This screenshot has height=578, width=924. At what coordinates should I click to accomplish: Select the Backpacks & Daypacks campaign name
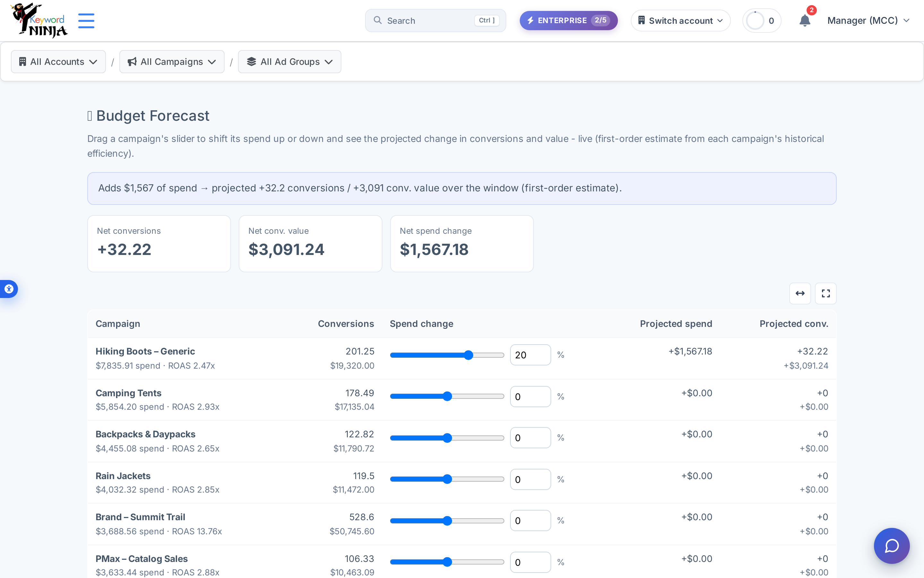pos(145,434)
